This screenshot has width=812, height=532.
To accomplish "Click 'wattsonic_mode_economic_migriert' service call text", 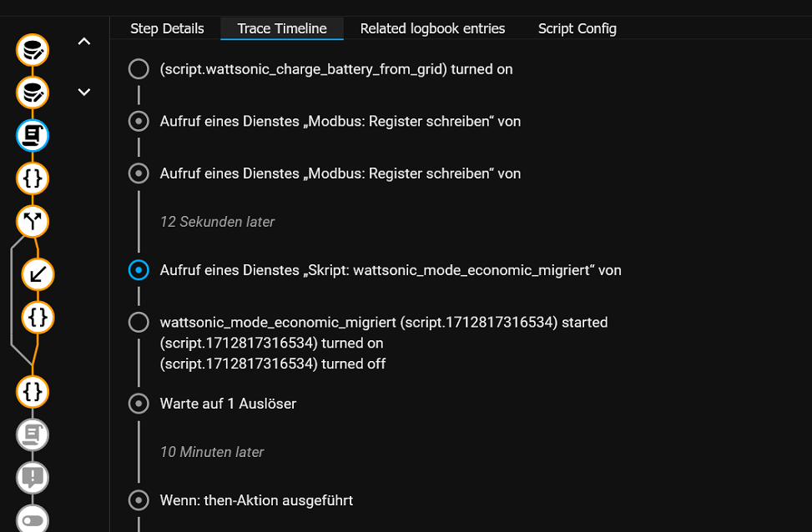I will click(x=391, y=270).
